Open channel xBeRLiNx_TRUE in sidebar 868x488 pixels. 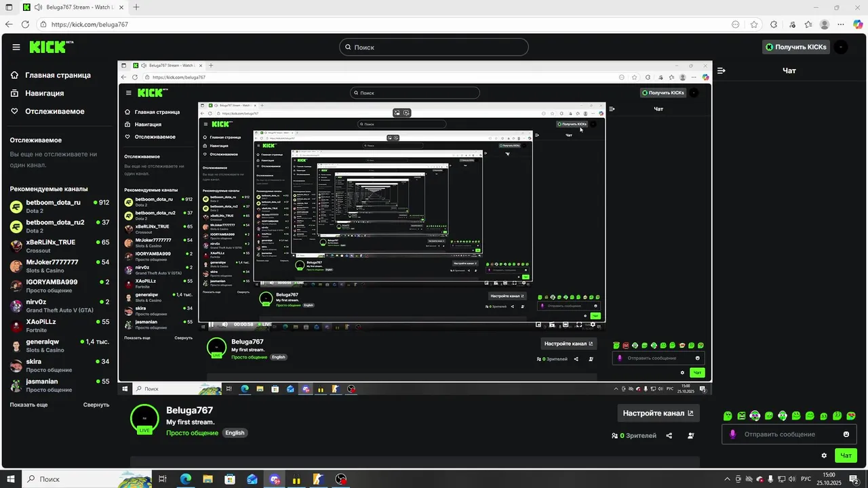coord(60,246)
